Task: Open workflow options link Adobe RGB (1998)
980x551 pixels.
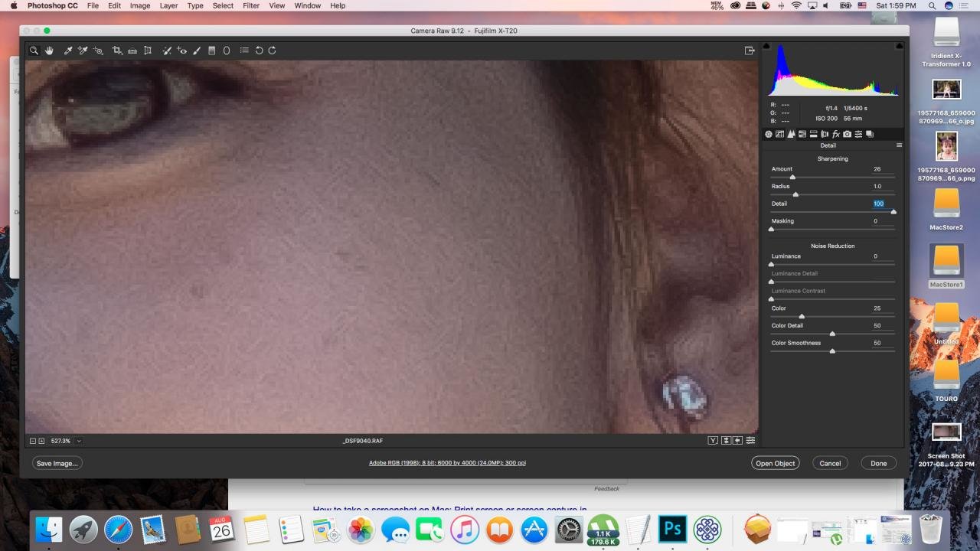Action: point(447,463)
